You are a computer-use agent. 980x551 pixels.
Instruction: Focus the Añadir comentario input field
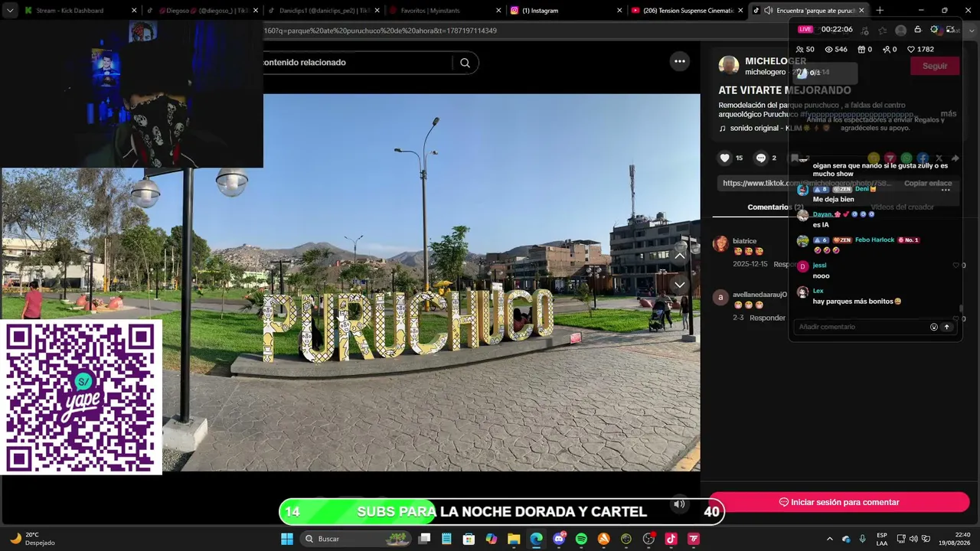pos(861,327)
